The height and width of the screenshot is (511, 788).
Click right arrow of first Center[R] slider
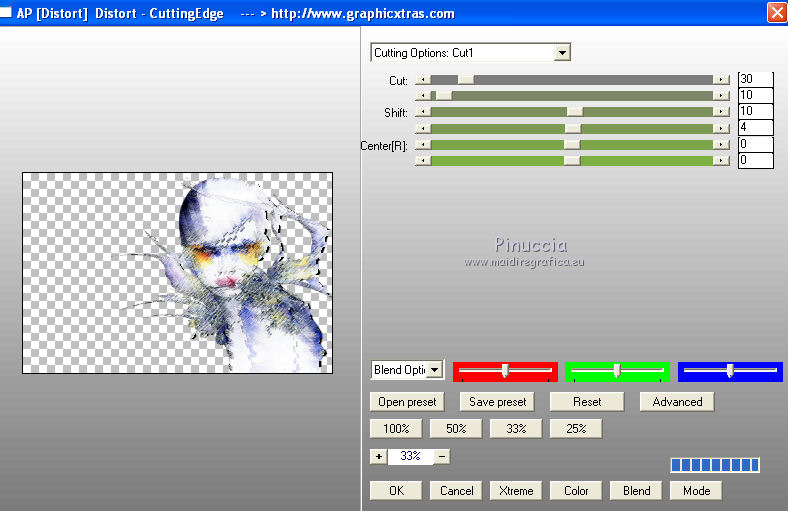click(x=721, y=145)
